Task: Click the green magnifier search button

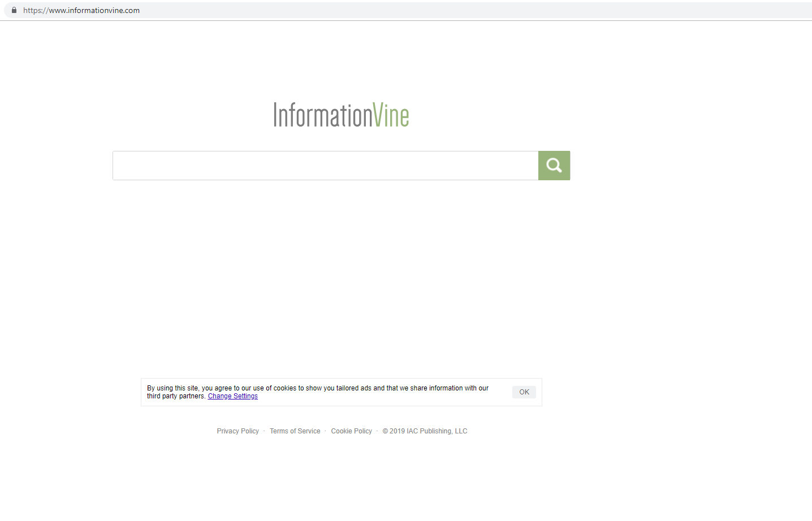Action: pos(554,166)
